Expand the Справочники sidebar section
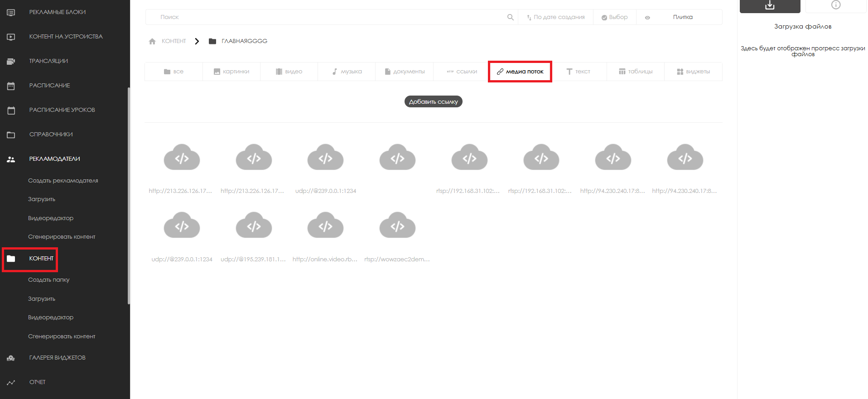The image size is (868, 399). 51,135
